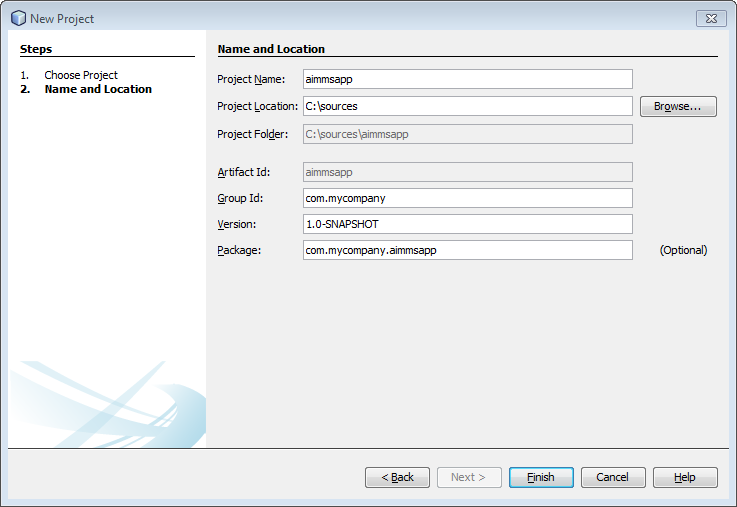Click the disabled Next button

tap(469, 477)
